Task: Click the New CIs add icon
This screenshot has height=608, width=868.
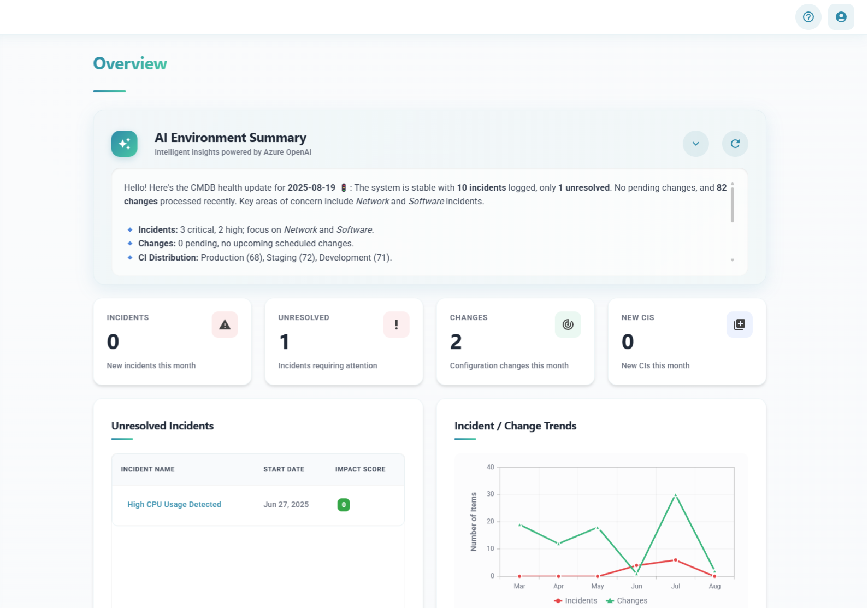Action: pyautogui.click(x=739, y=325)
